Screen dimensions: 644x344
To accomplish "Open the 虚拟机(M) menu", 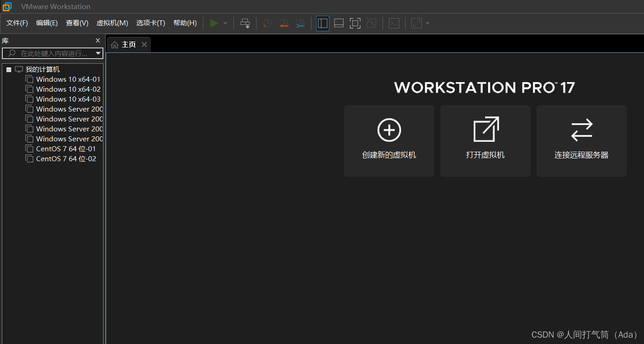I will 112,23.
